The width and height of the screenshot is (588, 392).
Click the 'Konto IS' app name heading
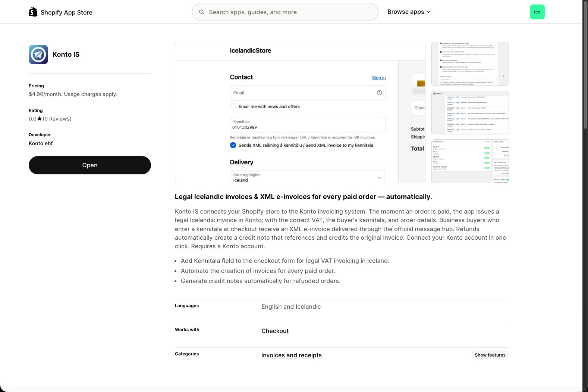(66, 55)
